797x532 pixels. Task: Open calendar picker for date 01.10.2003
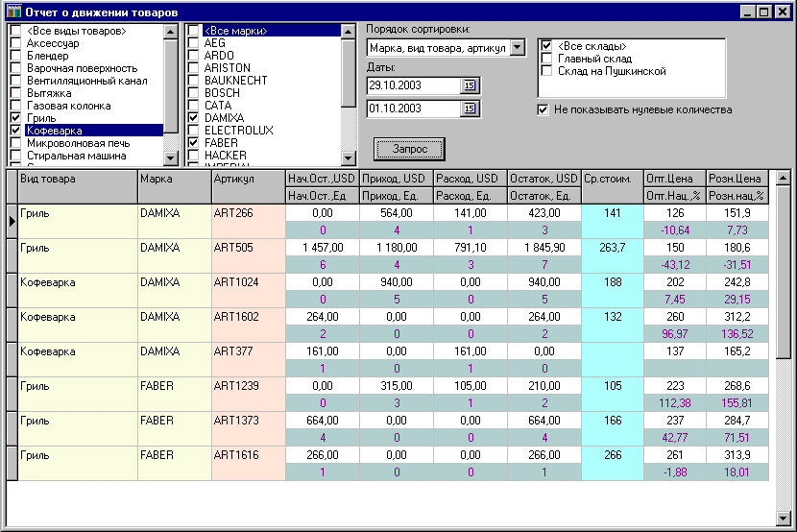[470, 109]
